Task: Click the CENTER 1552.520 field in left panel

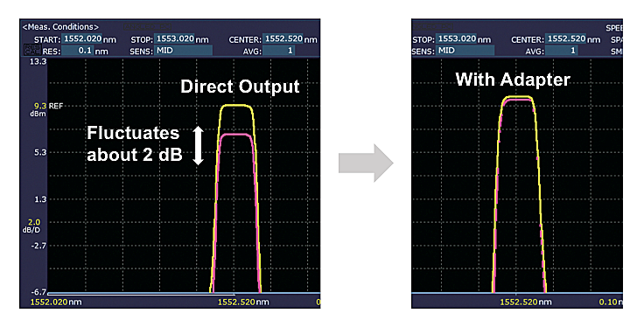Action: point(283,39)
